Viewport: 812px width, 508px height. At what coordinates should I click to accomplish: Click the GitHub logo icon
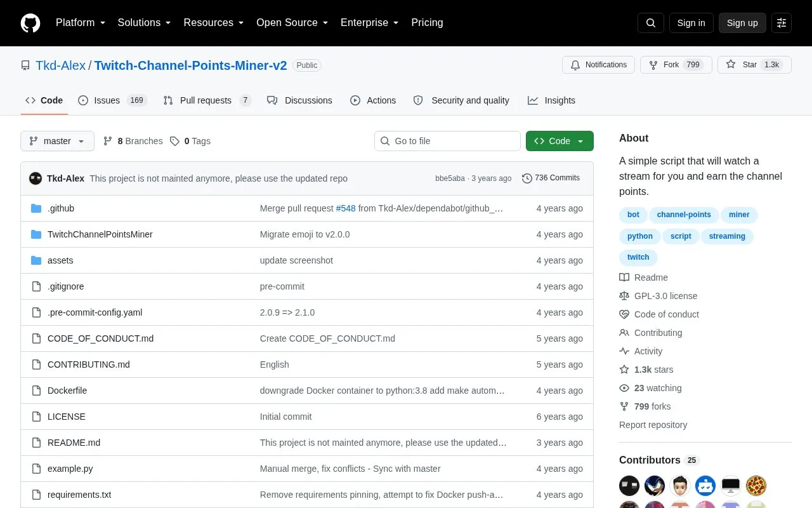tap(30, 23)
